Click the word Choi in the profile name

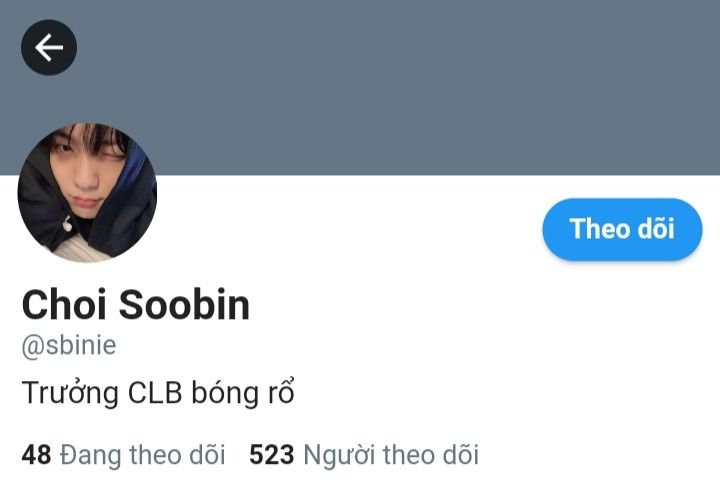[64, 304]
